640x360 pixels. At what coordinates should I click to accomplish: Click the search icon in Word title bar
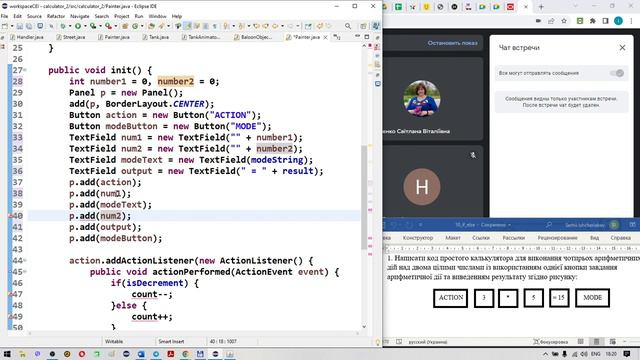tap(549, 225)
